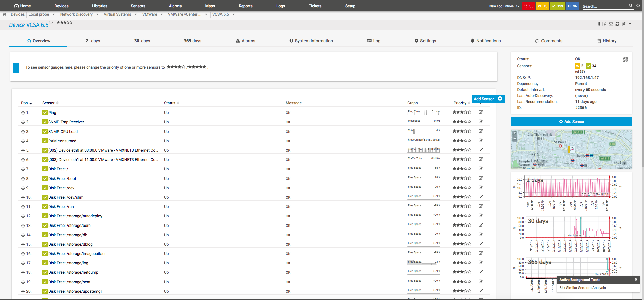Click green status check of RAM consumed
This screenshot has height=300, width=644.
(x=45, y=141)
